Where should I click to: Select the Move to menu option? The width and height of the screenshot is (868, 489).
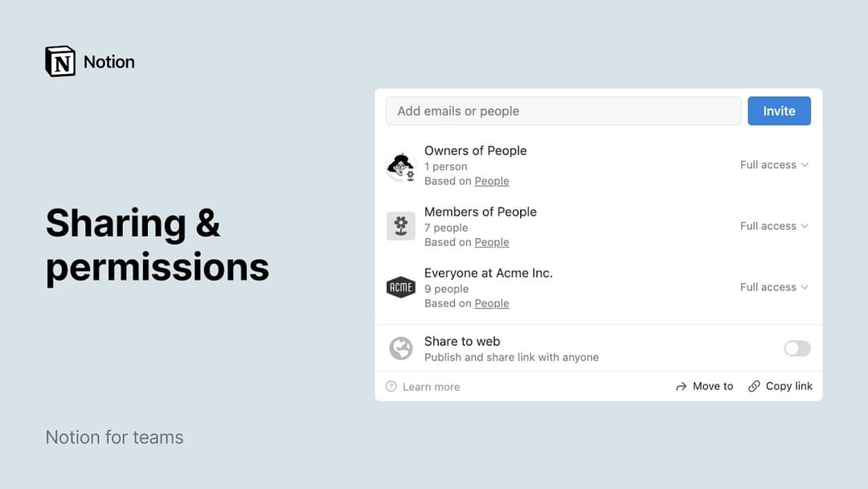coord(712,386)
